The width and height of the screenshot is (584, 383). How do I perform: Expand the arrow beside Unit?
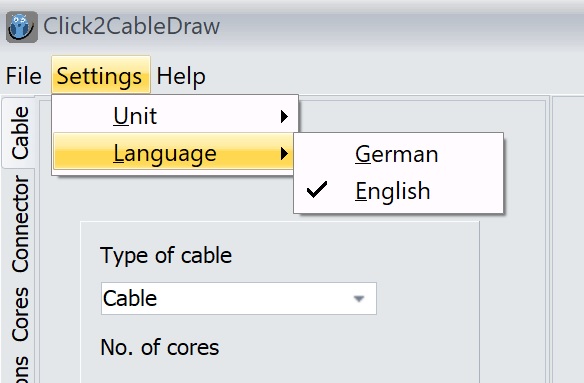[x=284, y=117]
